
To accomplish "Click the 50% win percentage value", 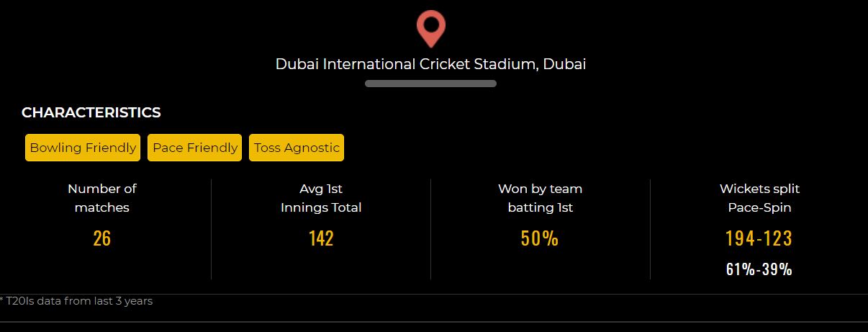I will click(540, 238).
